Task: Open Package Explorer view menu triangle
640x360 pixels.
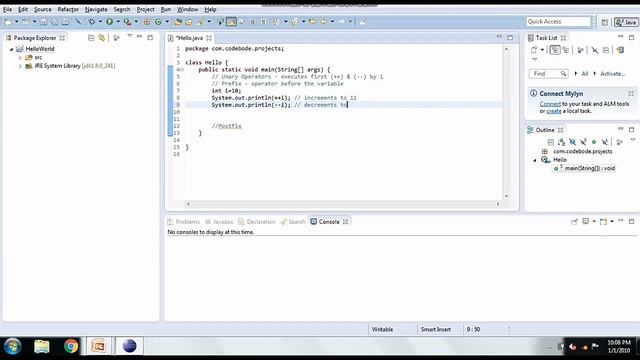Action: pos(130,36)
